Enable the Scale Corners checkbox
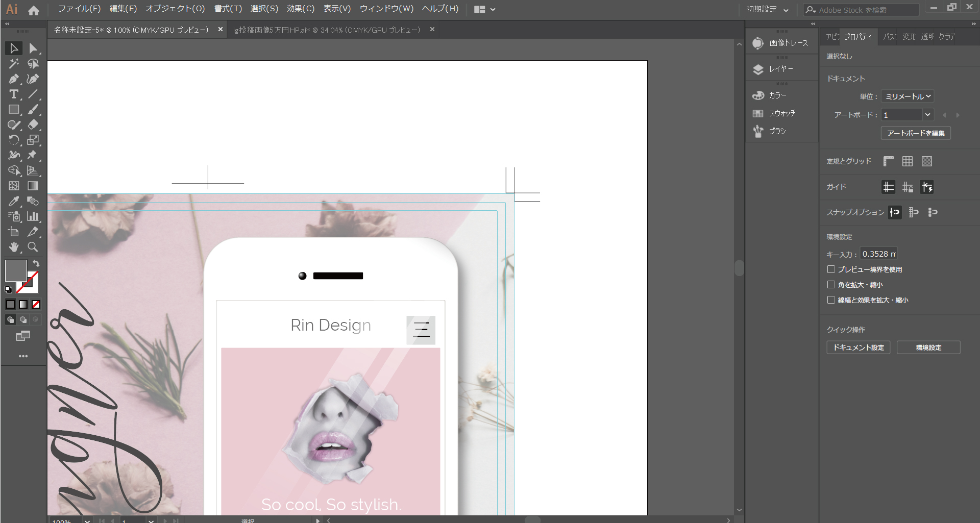This screenshot has width=980, height=523. (831, 285)
